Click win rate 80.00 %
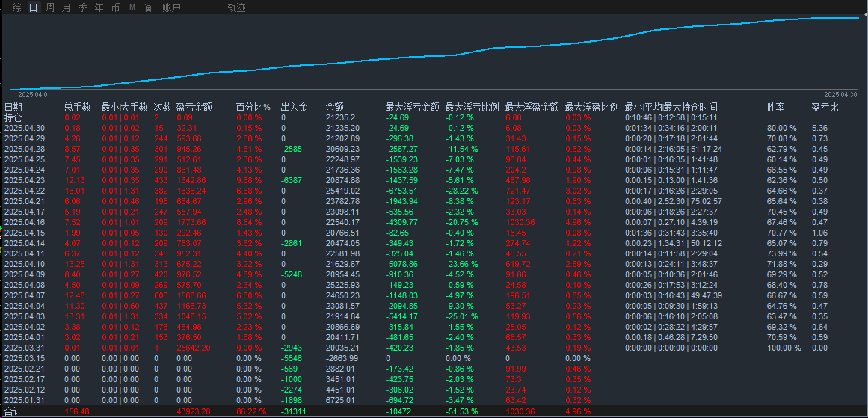Viewport: 868px width, 418px height. (x=781, y=128)
